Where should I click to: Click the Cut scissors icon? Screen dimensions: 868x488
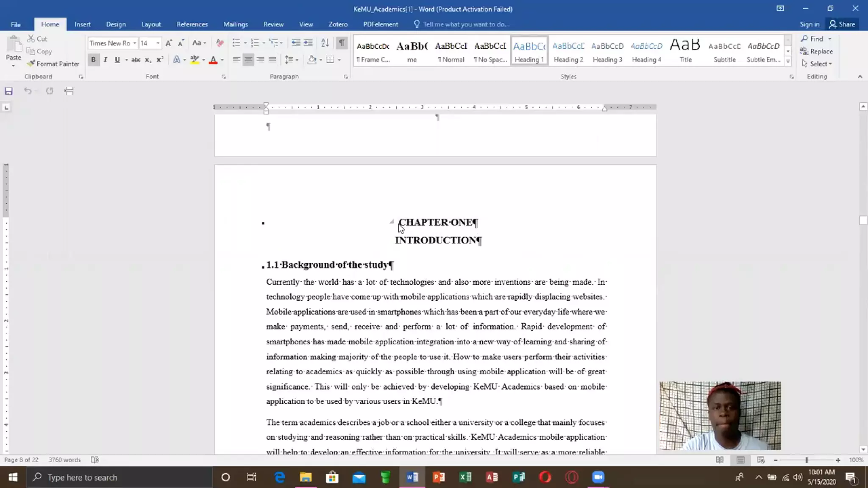coord(31,39)
